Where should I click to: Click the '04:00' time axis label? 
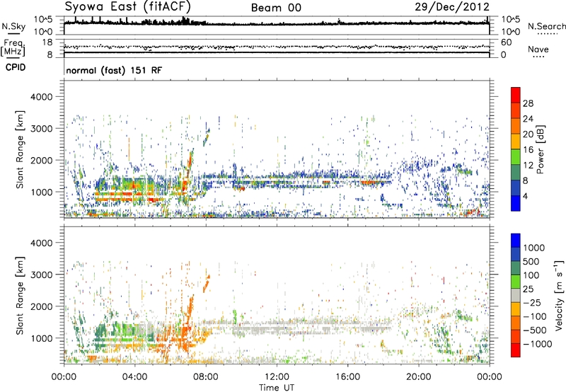[x=134, y=377]
